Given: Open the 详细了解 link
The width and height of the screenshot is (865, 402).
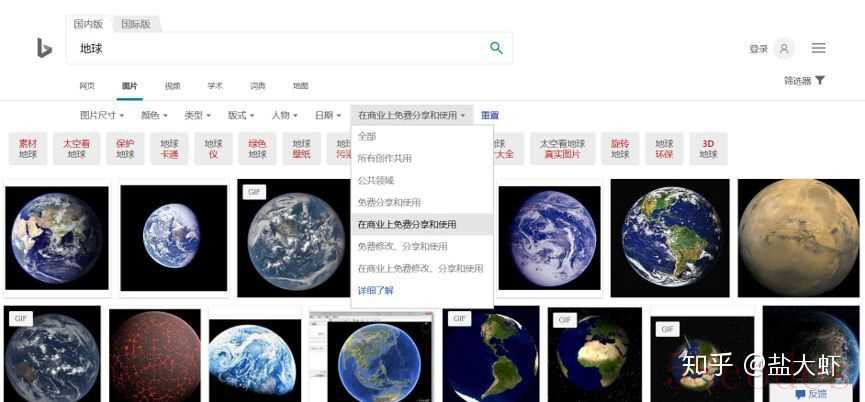Looking at the screenshot, I should [375, 291].
